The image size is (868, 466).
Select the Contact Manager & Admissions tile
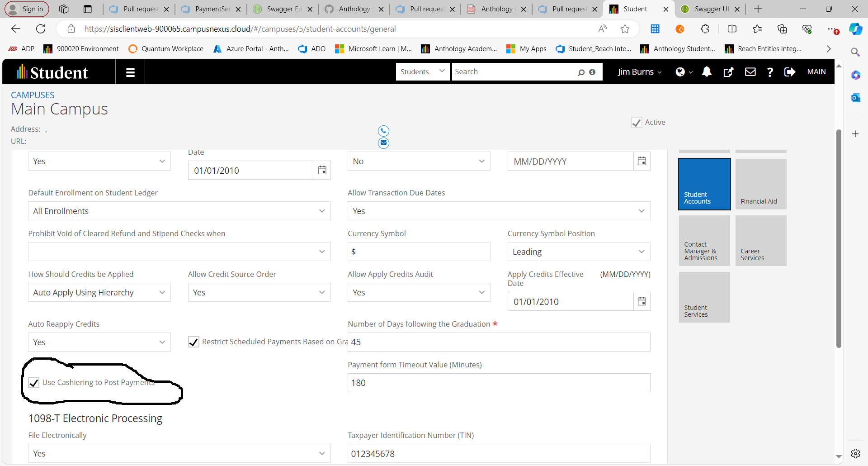click(x=704, y=241)
